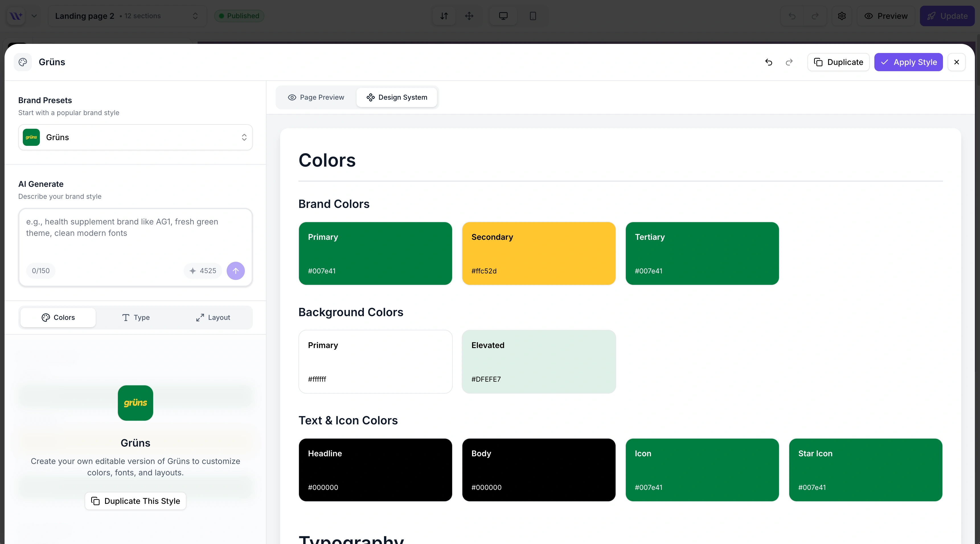980x544 pixels.
Task: Switch to the Layout tab
Action: (213, 318)
